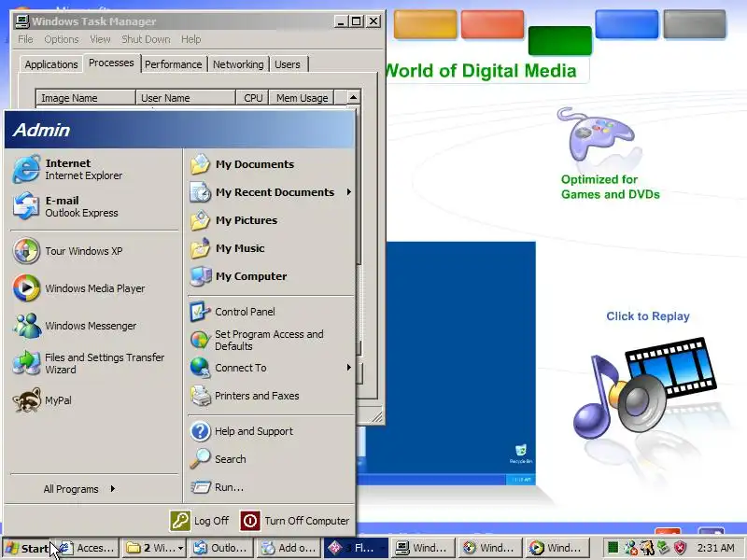Switch to the Users tab
747x560 pixels.
click(x=288, y=64)
